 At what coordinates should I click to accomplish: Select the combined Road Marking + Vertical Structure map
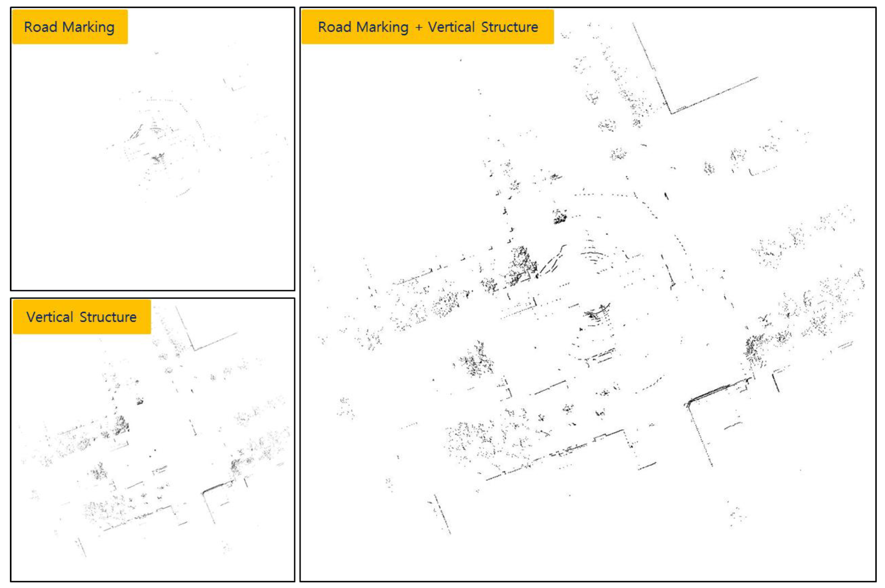tap(588, 294)
